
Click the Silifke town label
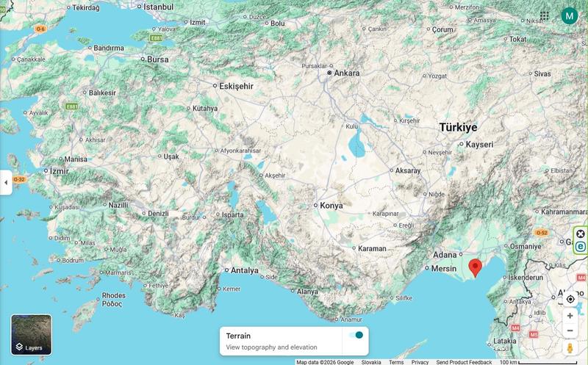tap(404, 298)
